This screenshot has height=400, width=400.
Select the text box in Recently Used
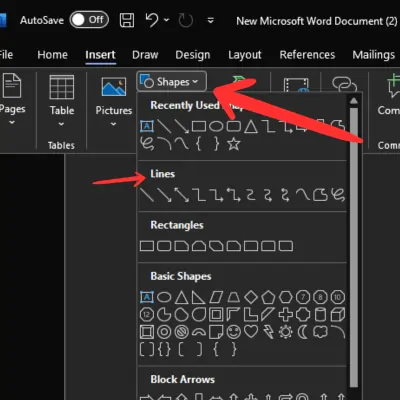[x=147, y=126]
